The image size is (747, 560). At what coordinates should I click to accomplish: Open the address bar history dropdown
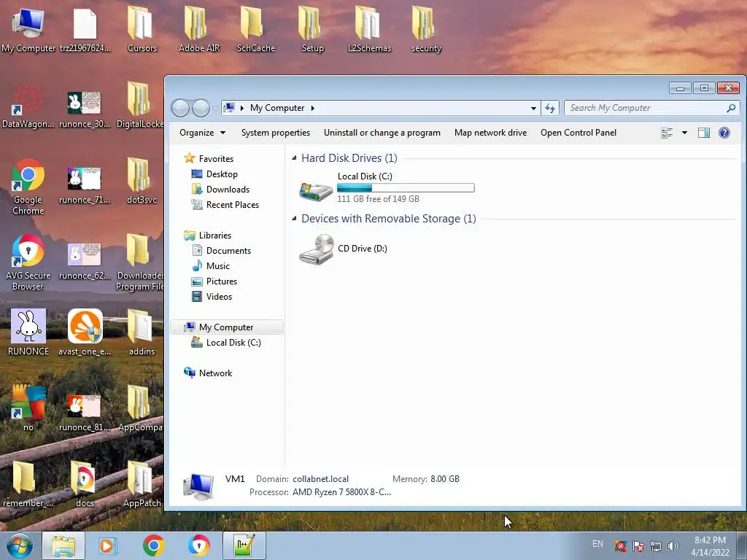click(533, 108)
